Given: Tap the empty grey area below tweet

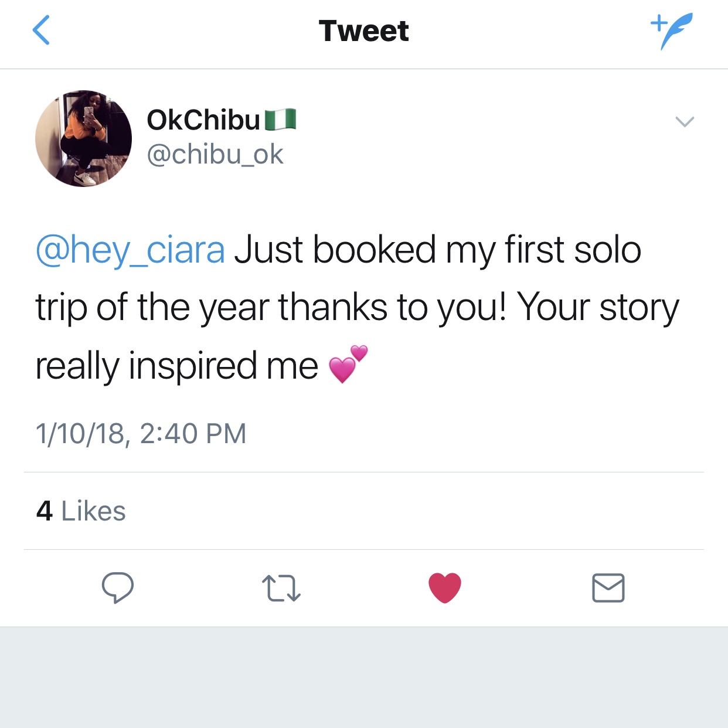Looking at the screenshot, I should pyautogui.click(x=364, y=678).
